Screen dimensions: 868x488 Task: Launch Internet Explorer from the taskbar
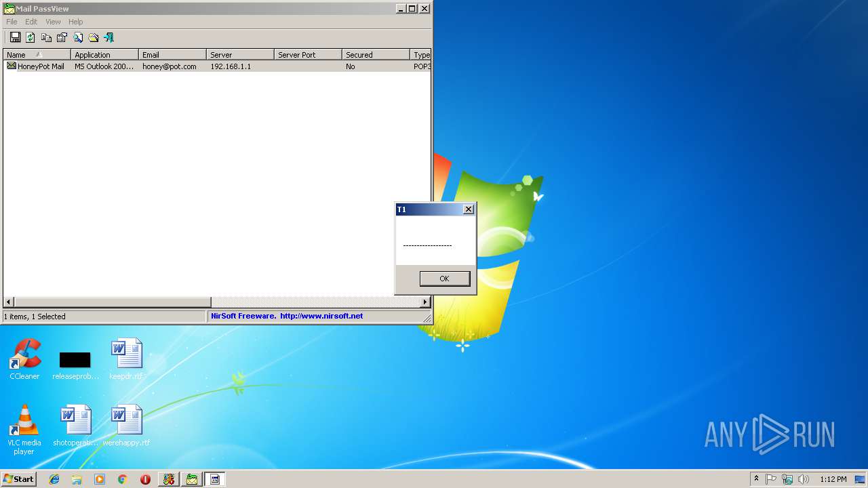coord(54,479)
